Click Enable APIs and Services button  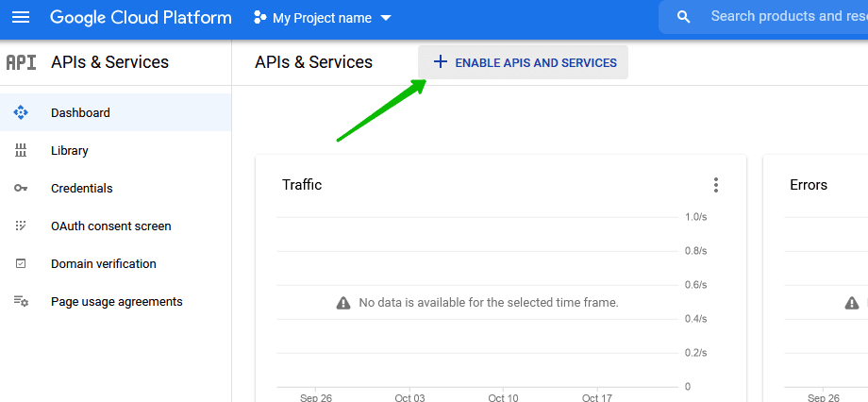point(524,62)
